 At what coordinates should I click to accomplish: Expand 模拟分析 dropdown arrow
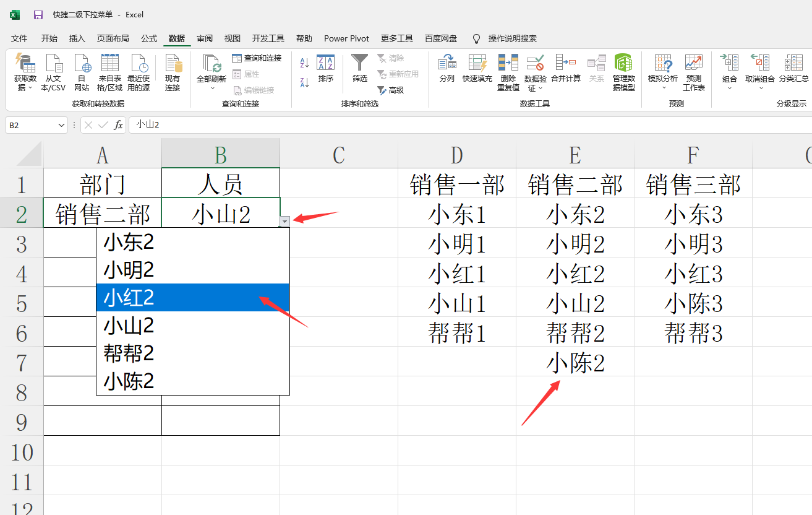663,88
